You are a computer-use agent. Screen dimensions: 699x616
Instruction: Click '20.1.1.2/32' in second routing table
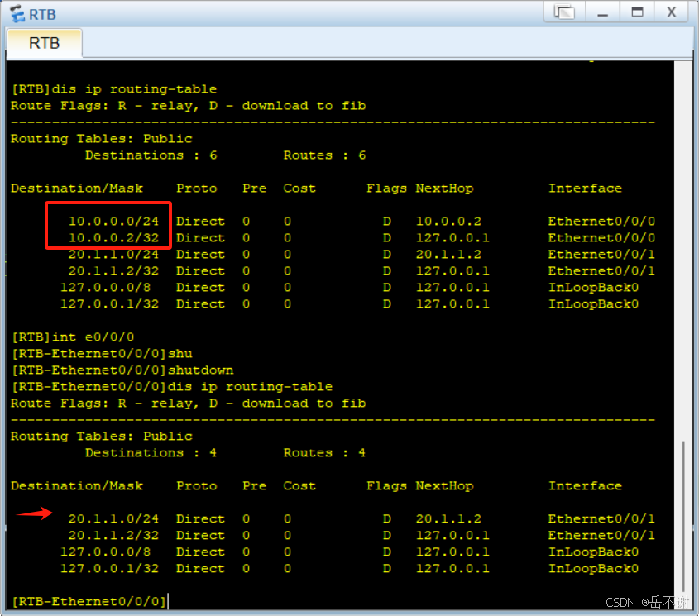point(113,535)
